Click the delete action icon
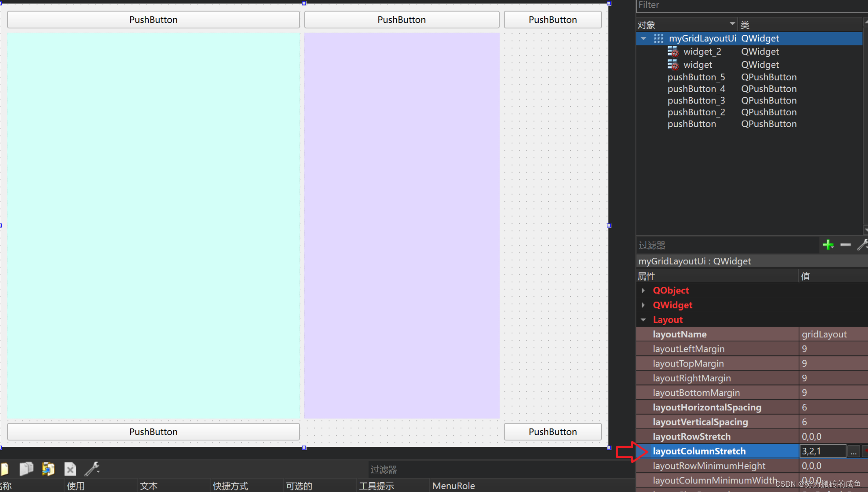 point(70,469)
